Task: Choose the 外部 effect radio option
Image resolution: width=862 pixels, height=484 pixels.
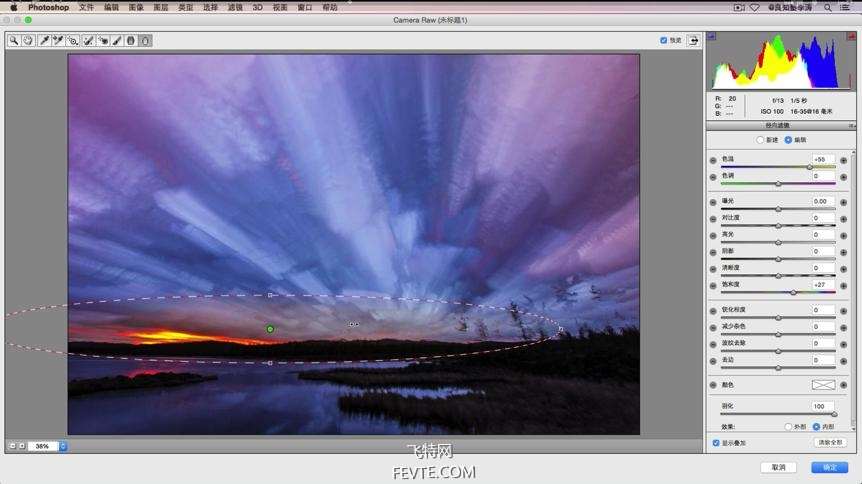Action: pyautogui.click(x=788, y=427)
